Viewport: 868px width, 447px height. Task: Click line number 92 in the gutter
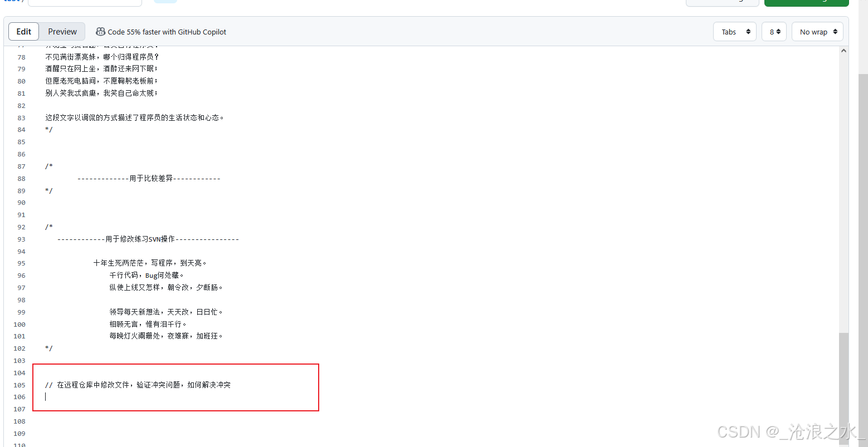coord(21,227)
